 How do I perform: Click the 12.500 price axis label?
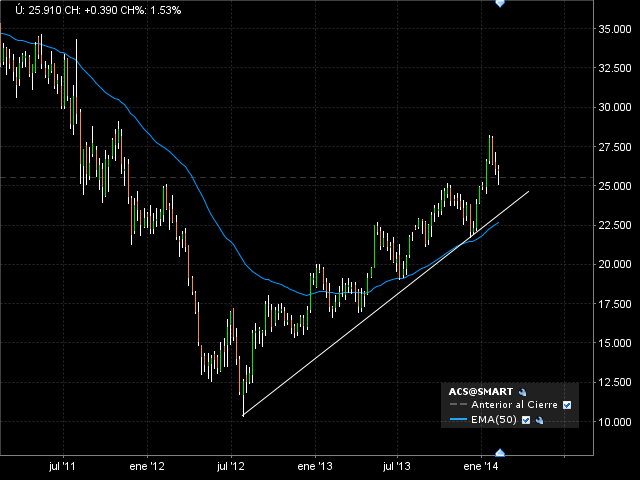pyautogui.click(x=615, y=382)
